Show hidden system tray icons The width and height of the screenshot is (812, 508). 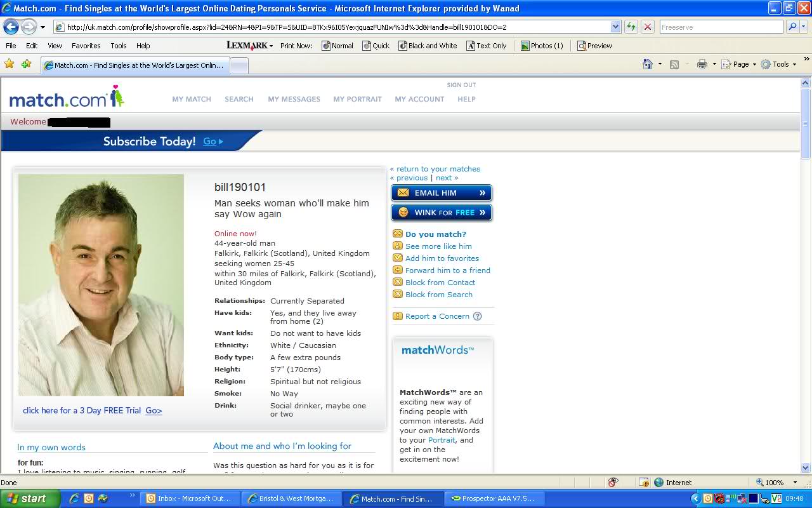(x=696, y=498)
